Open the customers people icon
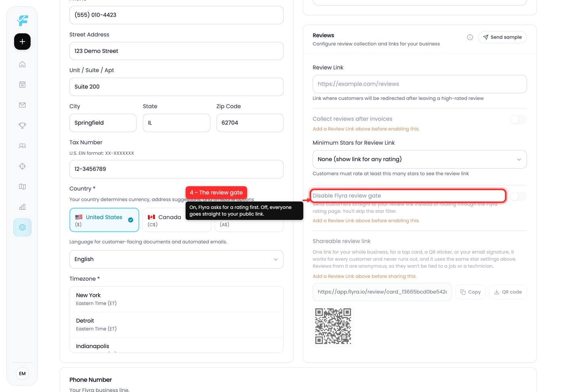Viewport: 565px width, 392px height. [x=22, y=146]
